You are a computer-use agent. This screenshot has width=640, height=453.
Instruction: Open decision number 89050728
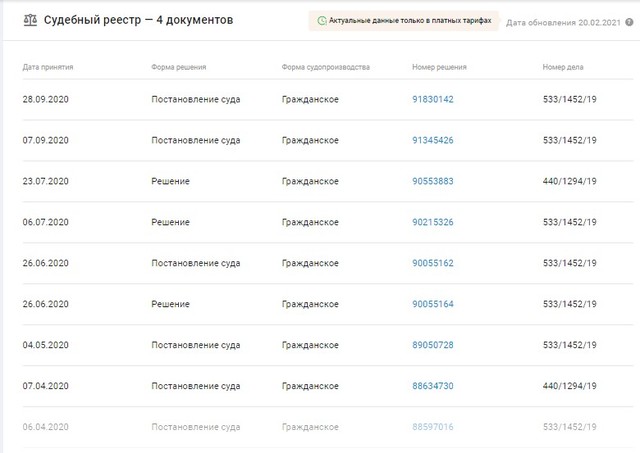(433, 345)
